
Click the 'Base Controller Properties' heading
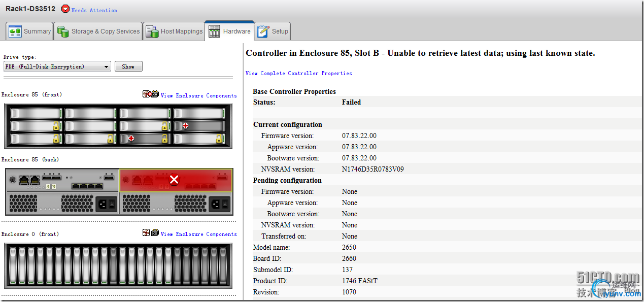[294, 91]
